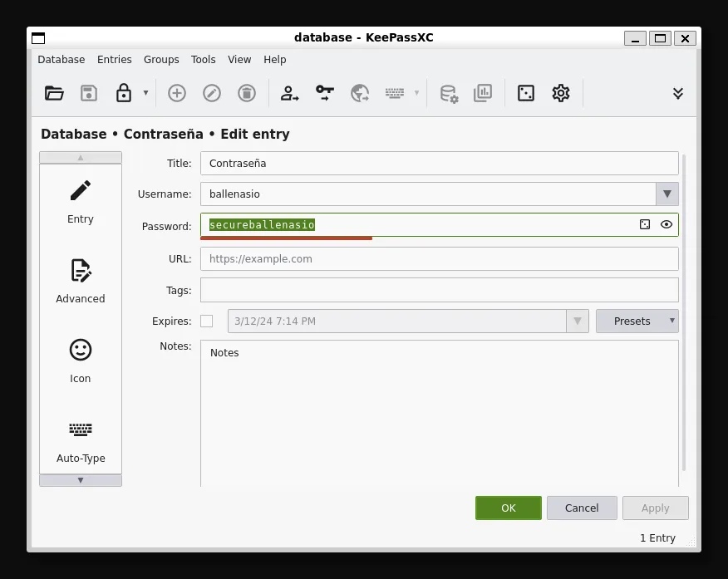Select the Advanced sidebar section
Viewport: 728px width, 579px height.
81,282
